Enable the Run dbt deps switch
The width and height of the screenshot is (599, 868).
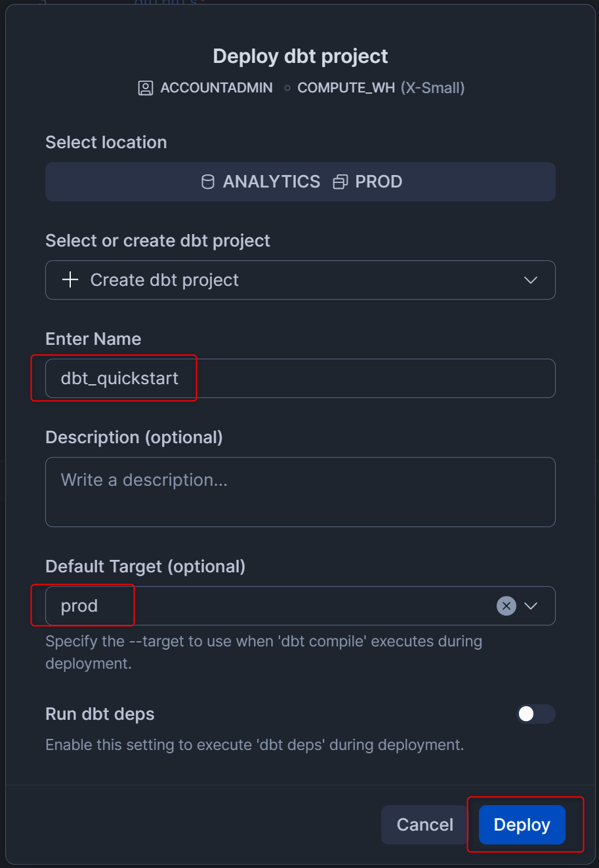click(x=535, y=714)
